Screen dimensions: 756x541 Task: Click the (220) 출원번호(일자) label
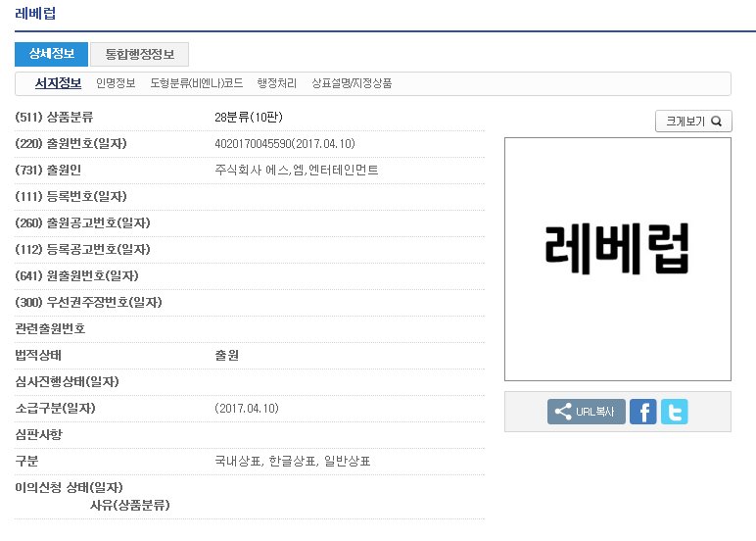coord(71,144)
